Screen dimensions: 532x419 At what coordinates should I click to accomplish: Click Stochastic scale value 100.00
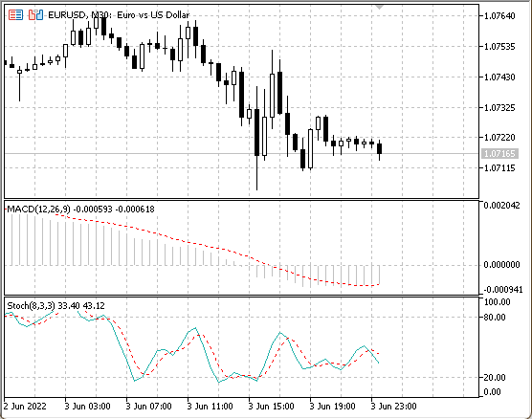click(497, 302)
